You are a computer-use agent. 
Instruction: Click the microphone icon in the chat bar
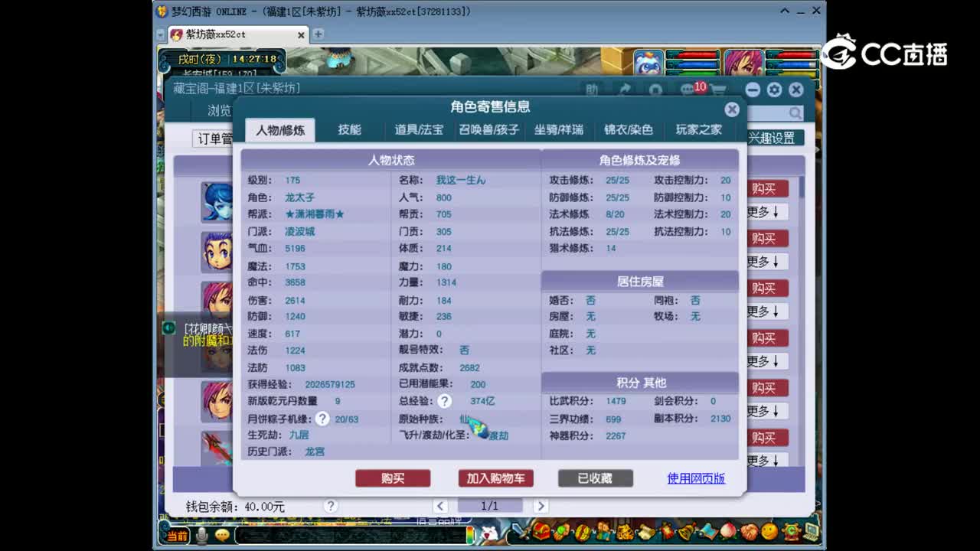point(202,535)
